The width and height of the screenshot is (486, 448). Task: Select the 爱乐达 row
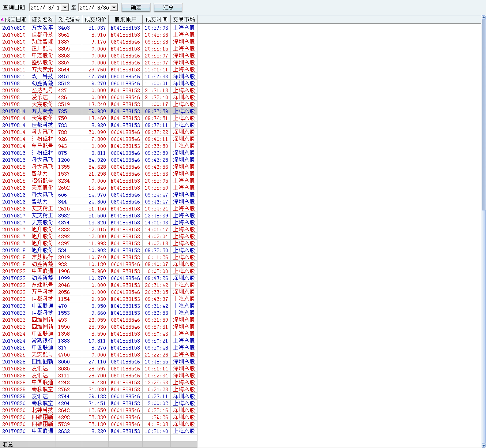point(99,97)
